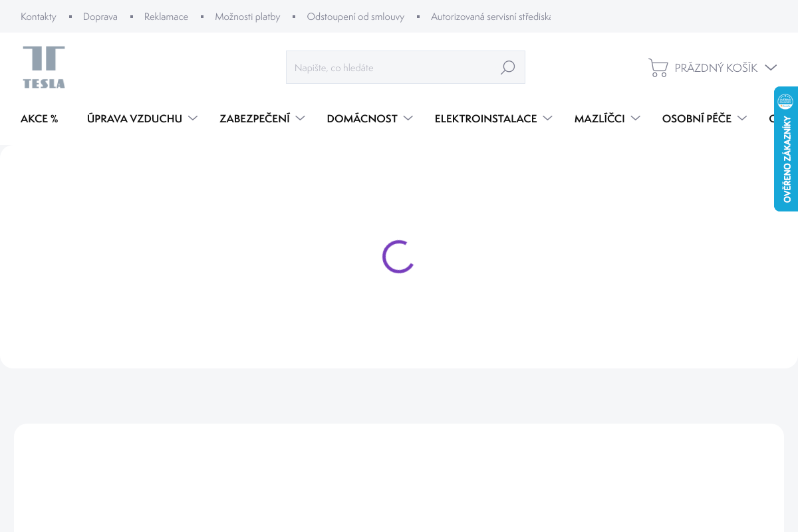Expand the Mazlíčci menu chevron
This screenshot has width=798, height=532.
click(635, 118)
